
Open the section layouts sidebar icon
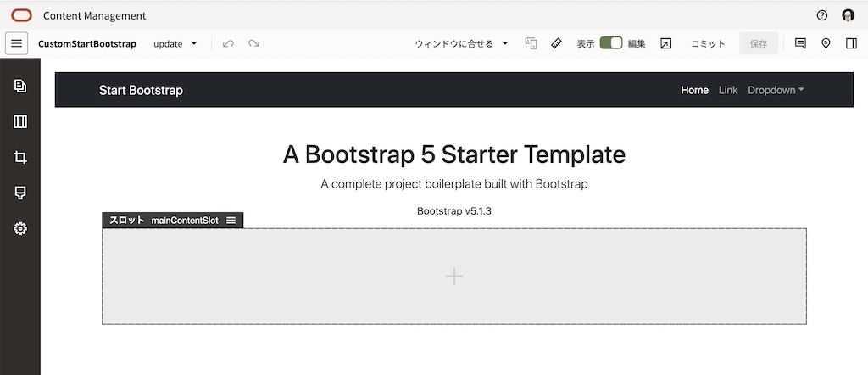click(x=20, y=121)
